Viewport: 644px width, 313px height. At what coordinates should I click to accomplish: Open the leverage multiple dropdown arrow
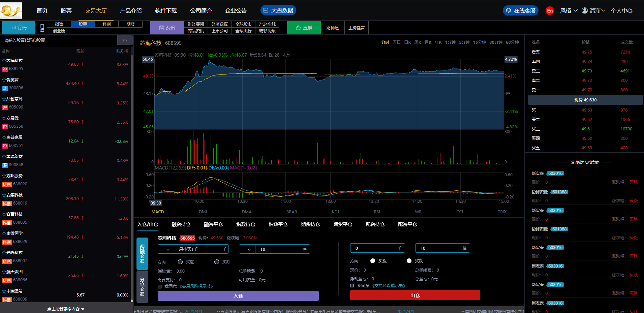click(x=249, y=249)
